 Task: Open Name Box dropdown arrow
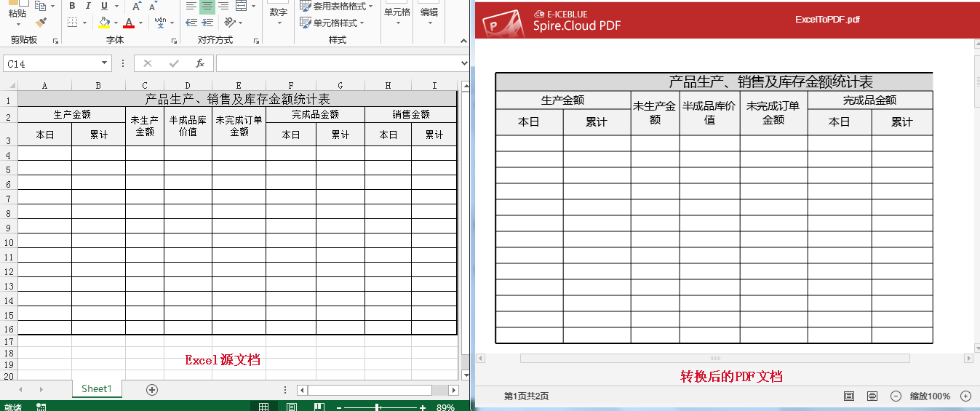(105, 64)
